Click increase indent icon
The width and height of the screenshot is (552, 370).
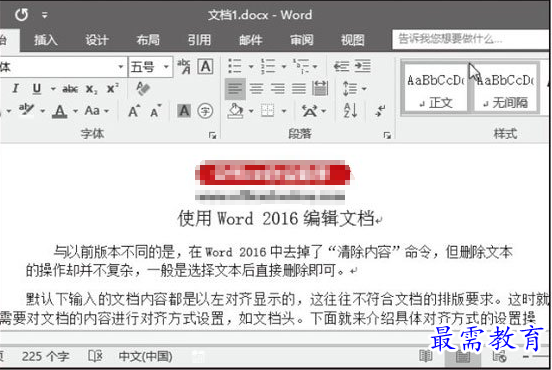362,66
